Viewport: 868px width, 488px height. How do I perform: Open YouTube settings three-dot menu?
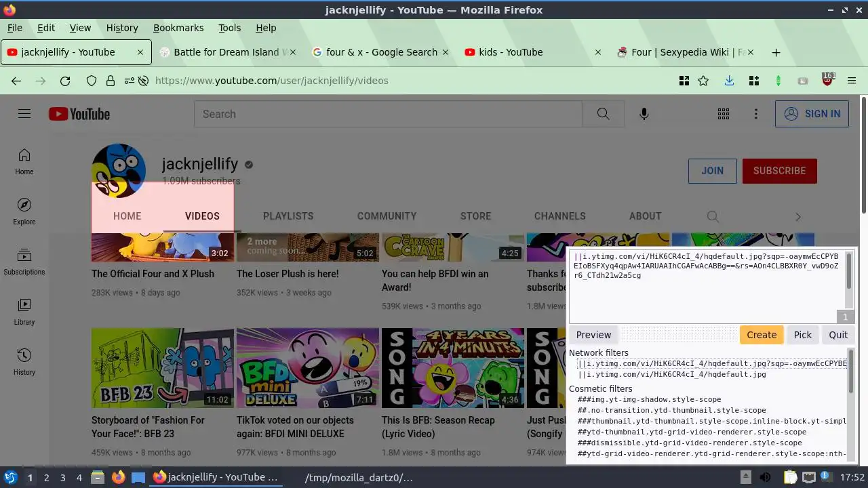pyautogui.click(x=756, y=114)
